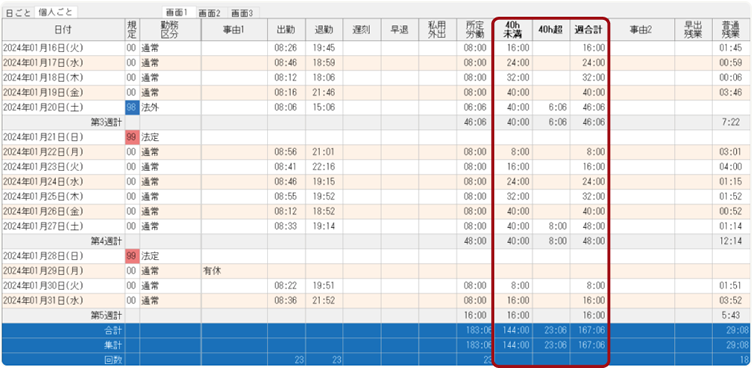Click the 所定労働 column header
The image size is (752, 368).
(475, 30)
